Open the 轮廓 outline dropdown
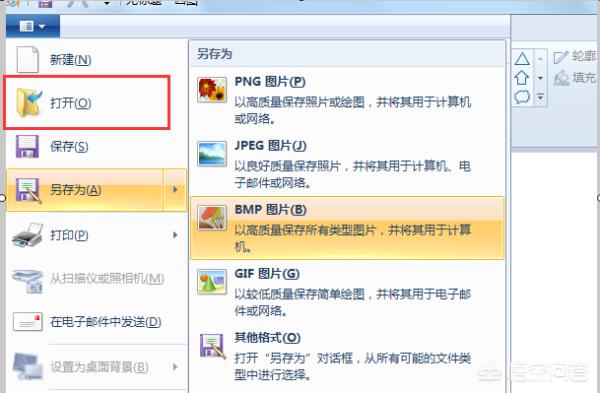Image resolution: width=600 pixels, height=393 pixels. pos(576,57)
